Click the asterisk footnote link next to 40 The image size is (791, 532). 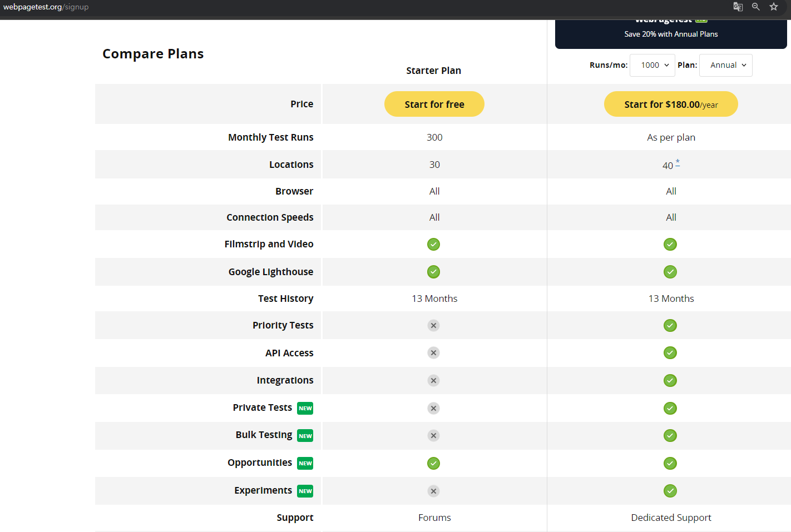click(678, 163)
